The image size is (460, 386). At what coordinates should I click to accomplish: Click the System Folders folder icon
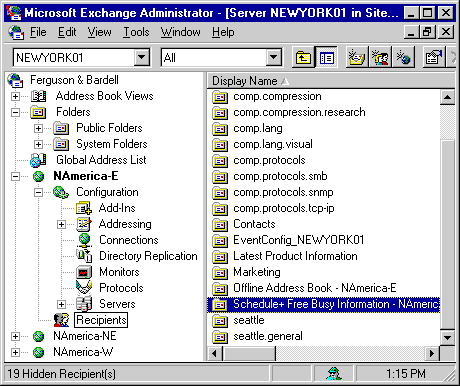tap(61, 144)
